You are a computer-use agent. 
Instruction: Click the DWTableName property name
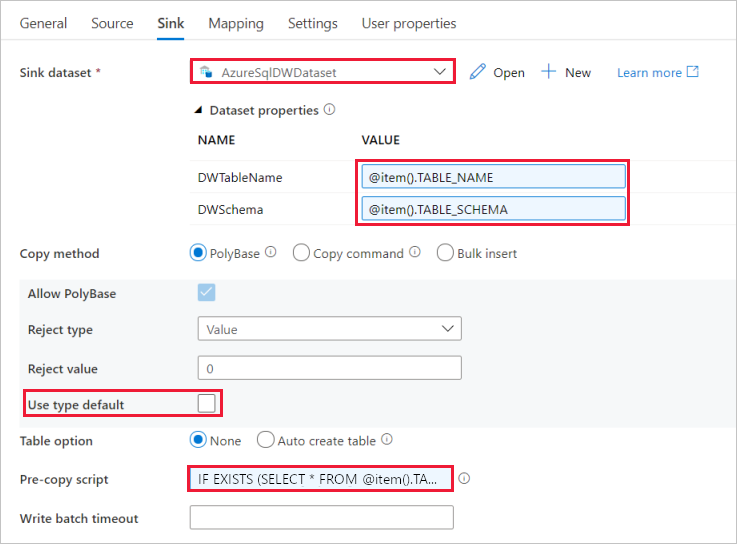pos(240,178)
